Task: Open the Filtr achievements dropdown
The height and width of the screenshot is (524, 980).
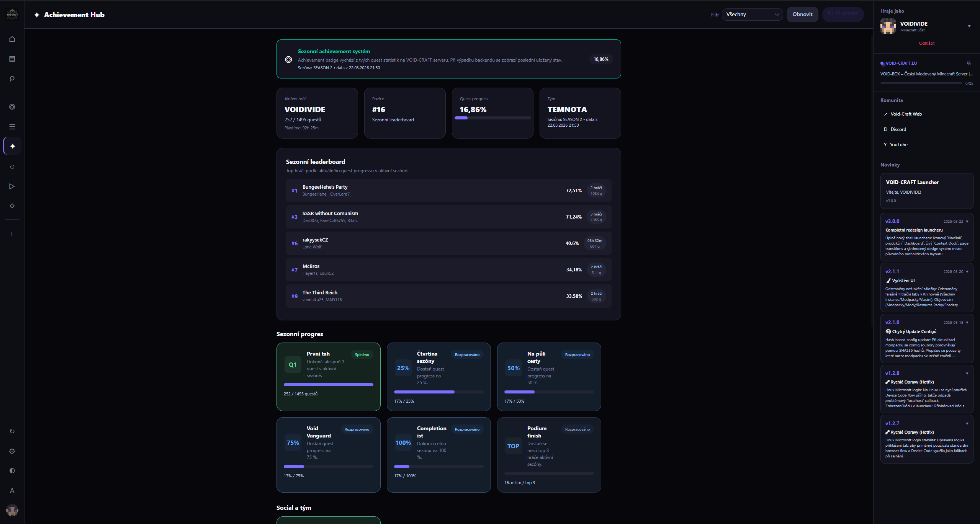Action: (x=752, y=14)
